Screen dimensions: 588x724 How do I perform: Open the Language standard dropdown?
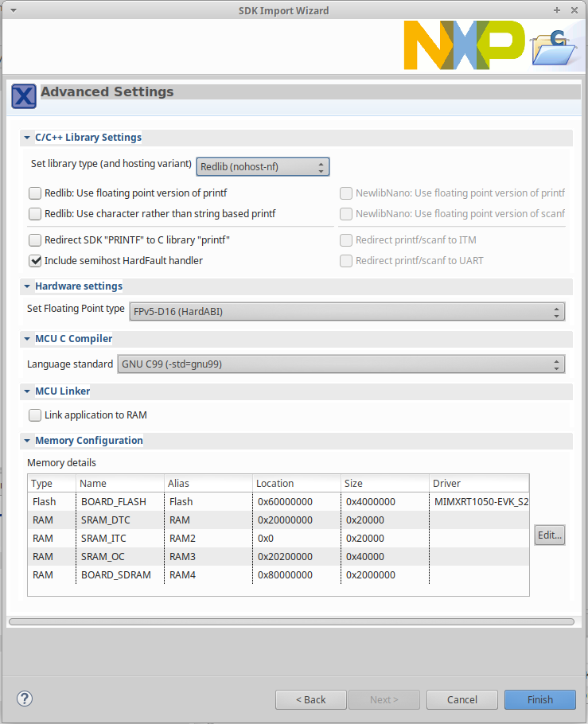tap(341, 364)
